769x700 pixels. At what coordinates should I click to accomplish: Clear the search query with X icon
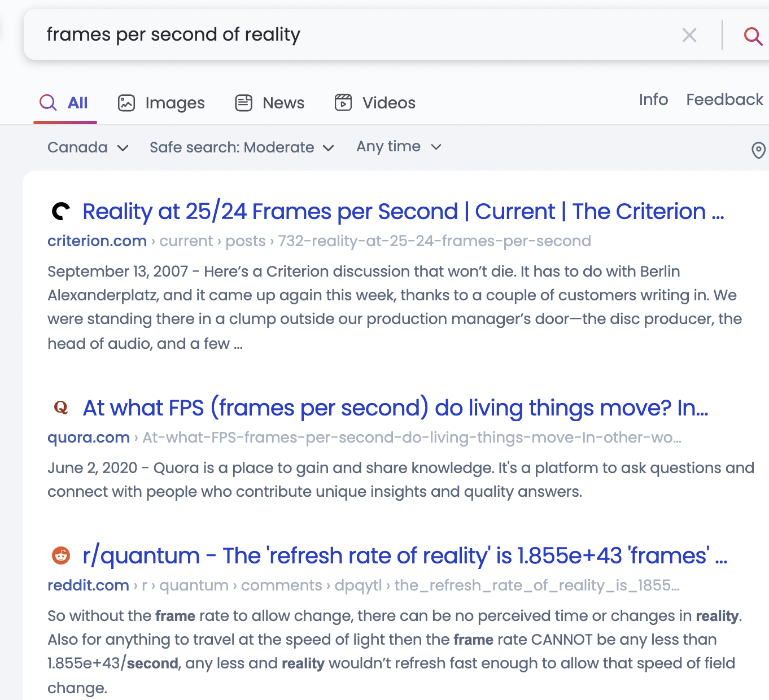(x=689, y=35)
